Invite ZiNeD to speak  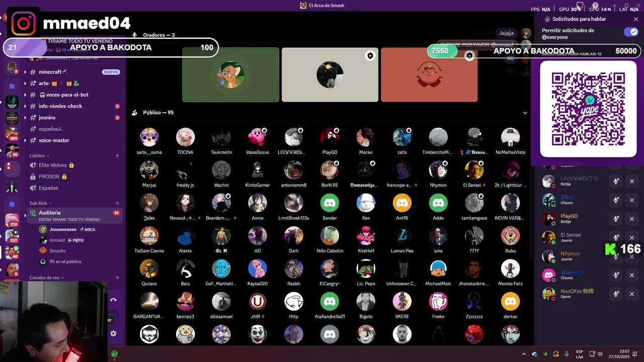pyautogui.click(x=616, y=200)
